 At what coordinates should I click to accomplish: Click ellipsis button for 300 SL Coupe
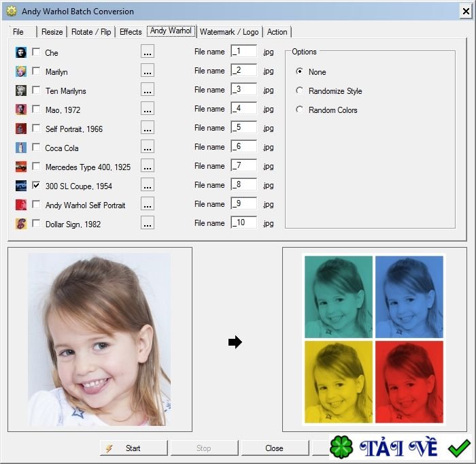(x=148, y=184)
